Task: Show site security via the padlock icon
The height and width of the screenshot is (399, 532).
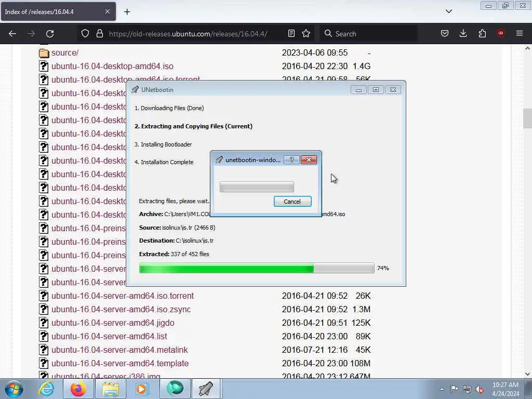Action: (99, 33)
